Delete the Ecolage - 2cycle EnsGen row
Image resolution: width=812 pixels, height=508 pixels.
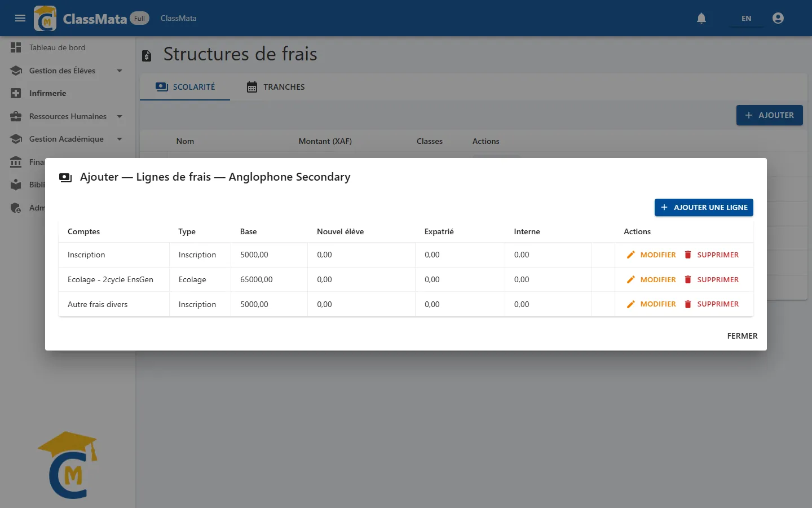click(x=711, y=279)
